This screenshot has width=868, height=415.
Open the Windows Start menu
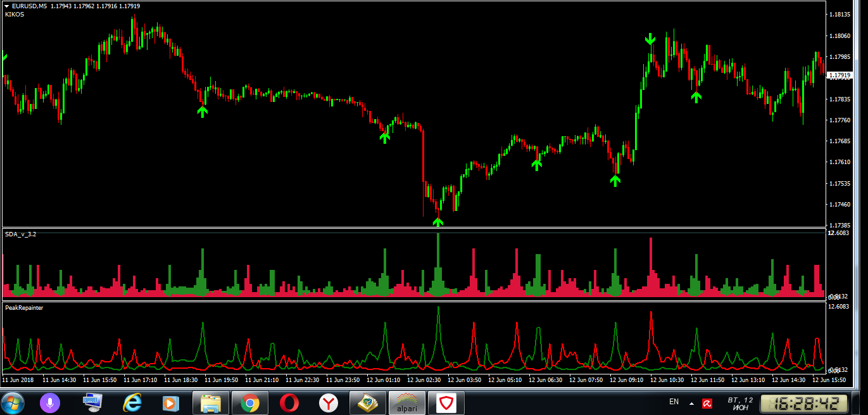(x=13, y=402)
